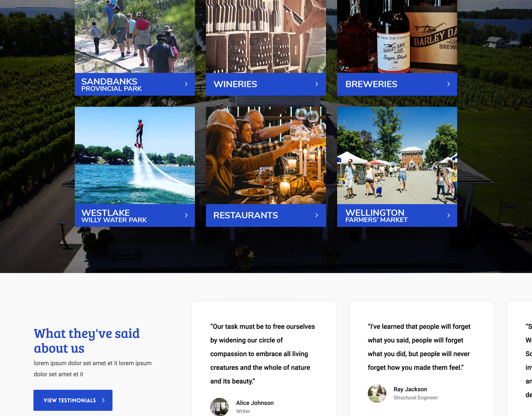Open the Breweries photo with Barley Days bottle
Image resolution: width=532 pixels, height=416 pixels.
[397, 37]
